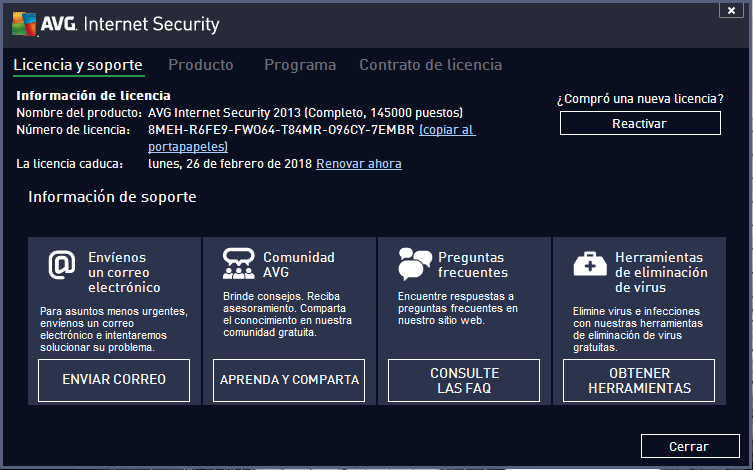Image resolution: width=753 pixels, height=470 pixels.
Task: Switch to the Licencia y soporte tab
Action: 78,65
